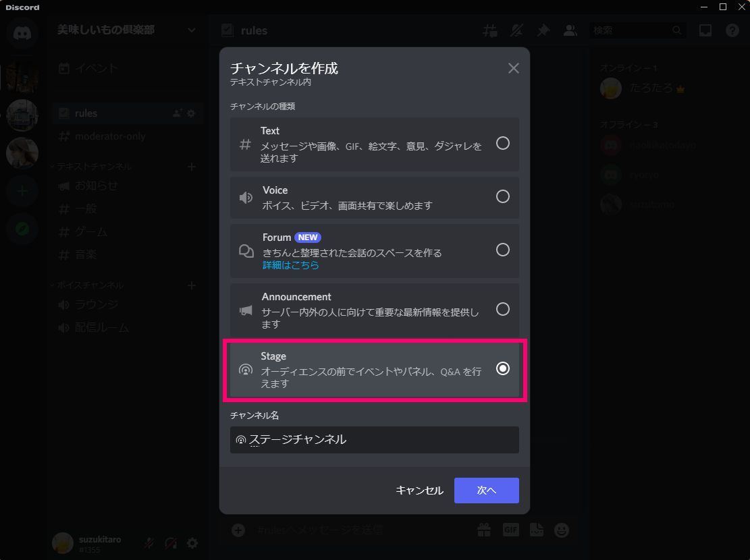Select the Voice channel type radio button
The height and width of the screenshot is (560, 750).
click(503, 196)
